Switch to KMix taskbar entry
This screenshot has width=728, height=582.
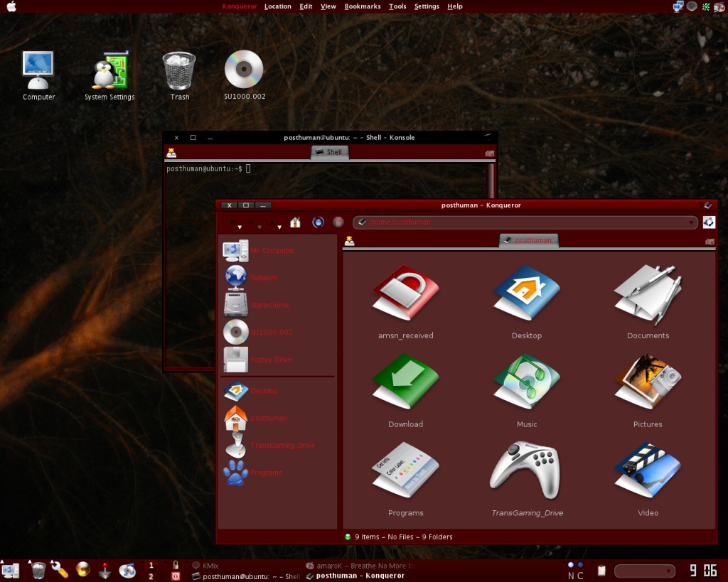(205, 566)
